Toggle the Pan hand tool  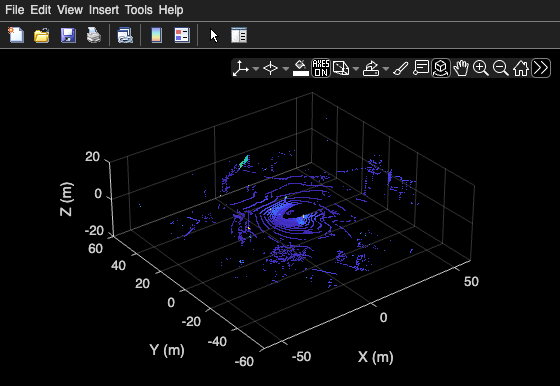click(461, 68)
